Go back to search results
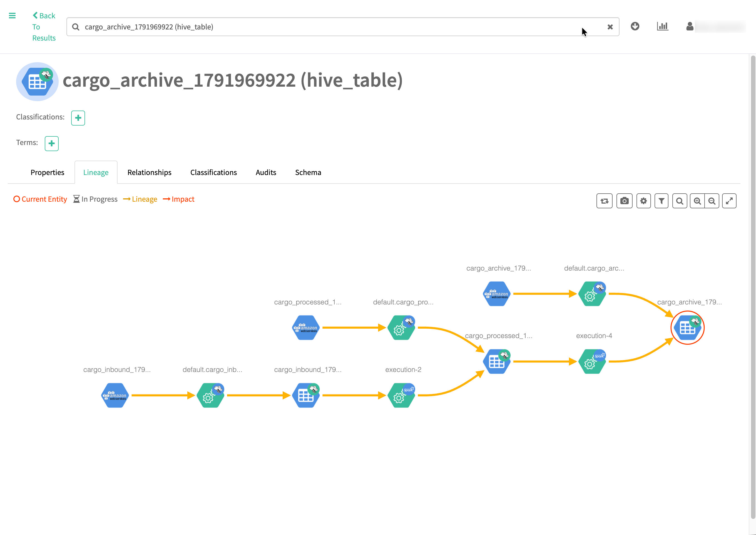 [44, 27]
